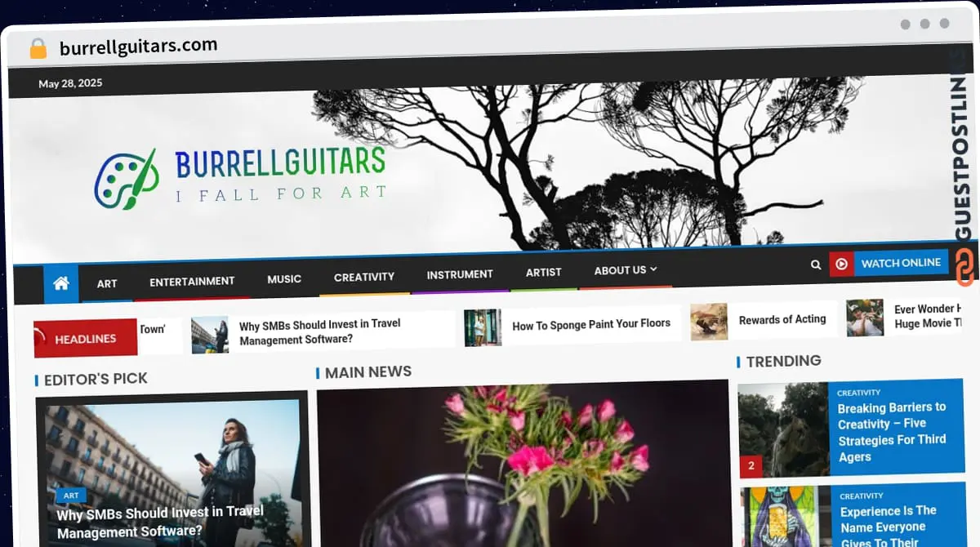Open the Art menu item
Screen dimensions: 980x547
tap(107, 283)
